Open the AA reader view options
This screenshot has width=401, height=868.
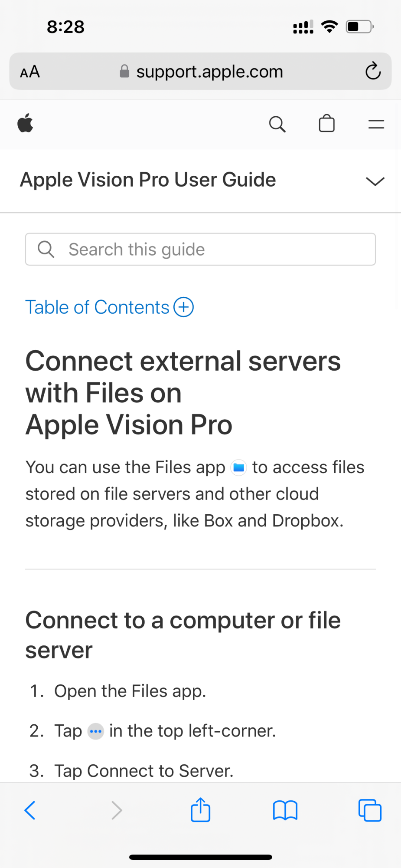click(x=30, y=72)
